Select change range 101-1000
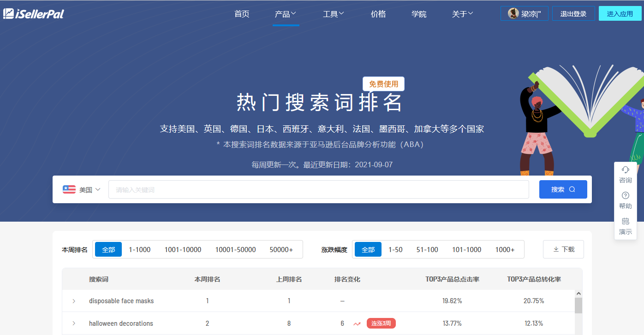 click(x=467, y=249)
